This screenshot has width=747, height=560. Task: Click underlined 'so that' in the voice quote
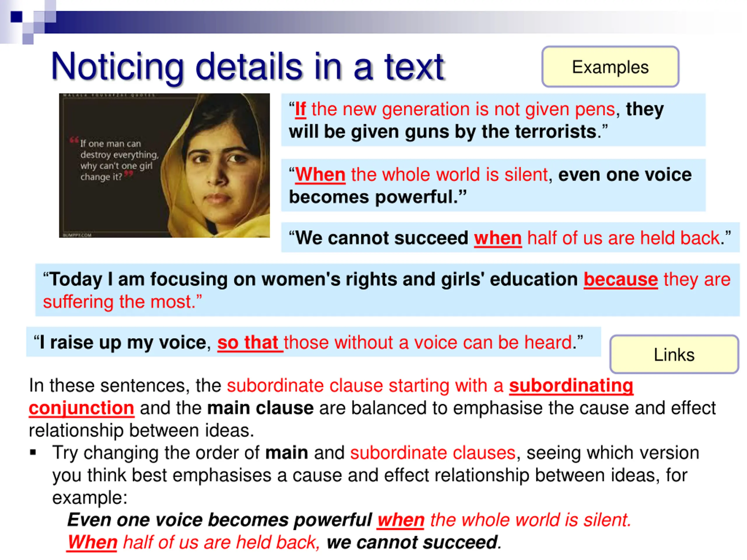250,343
